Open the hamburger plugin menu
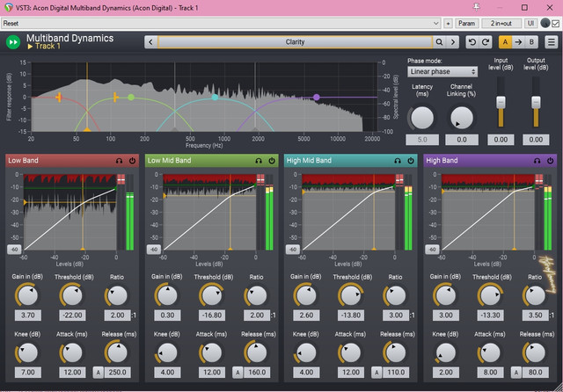The height and width of the screenshot is (392, 563). 552,42
